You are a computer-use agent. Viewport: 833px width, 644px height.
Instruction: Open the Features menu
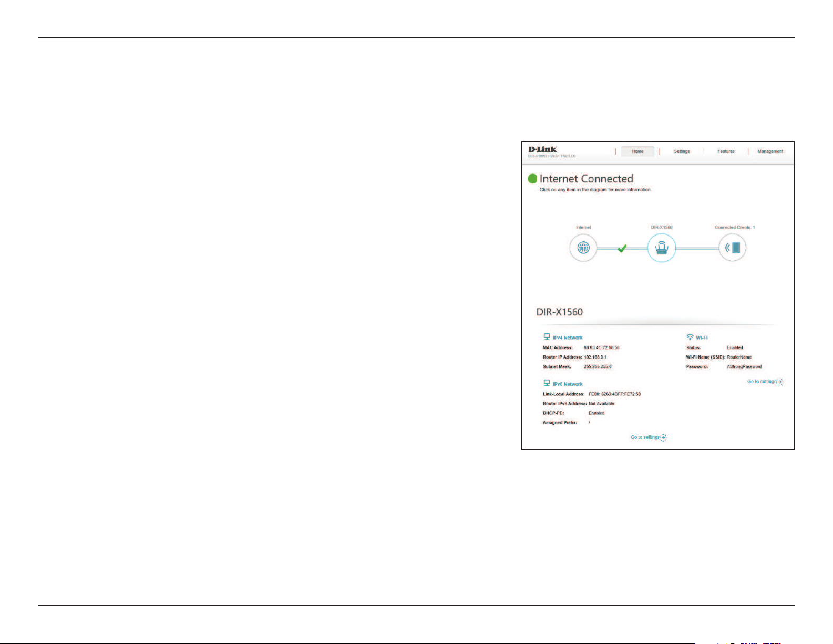point(726,151)
